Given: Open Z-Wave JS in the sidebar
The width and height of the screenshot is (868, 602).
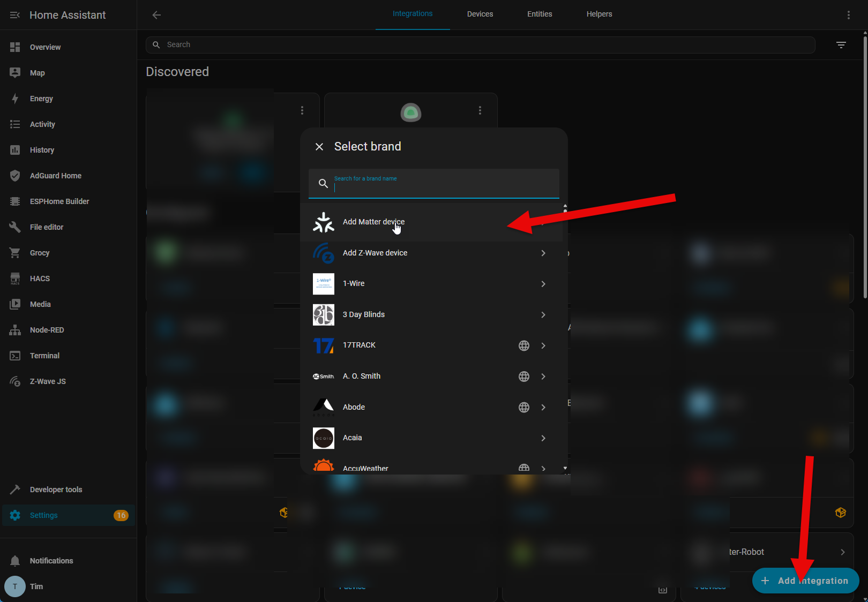Looking at the screenshot, I should pos(48,381).
